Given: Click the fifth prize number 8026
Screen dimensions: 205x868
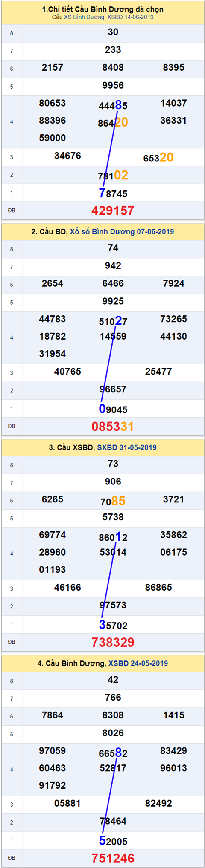Looking at the screenshot, I should (x=113, y=733).
